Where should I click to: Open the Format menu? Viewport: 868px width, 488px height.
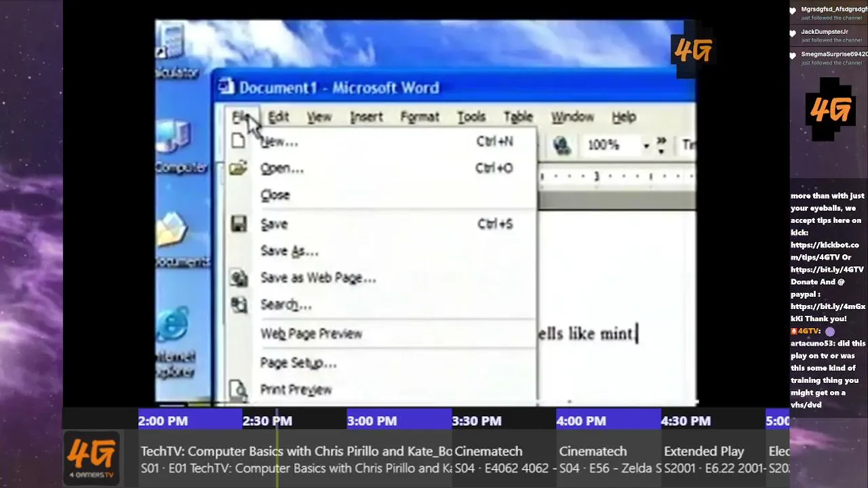[420, 117]
